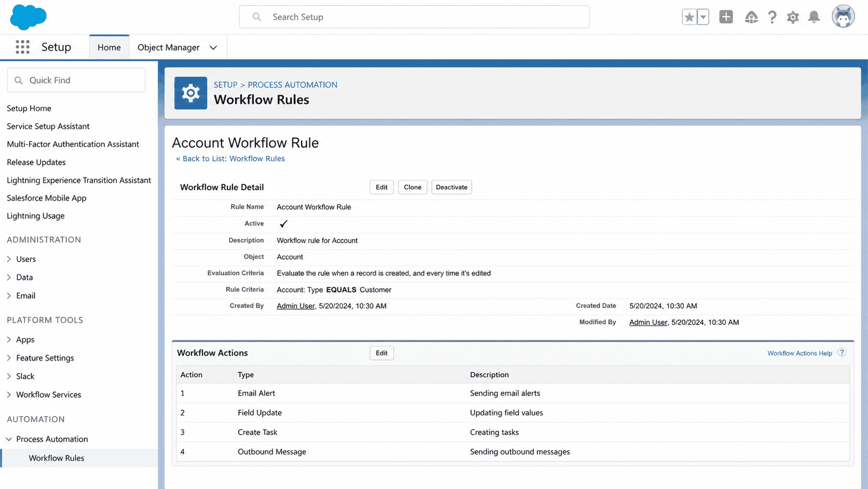
Task: Click the Workflow Rules gear page icon
Action: [x=191, y=93]
